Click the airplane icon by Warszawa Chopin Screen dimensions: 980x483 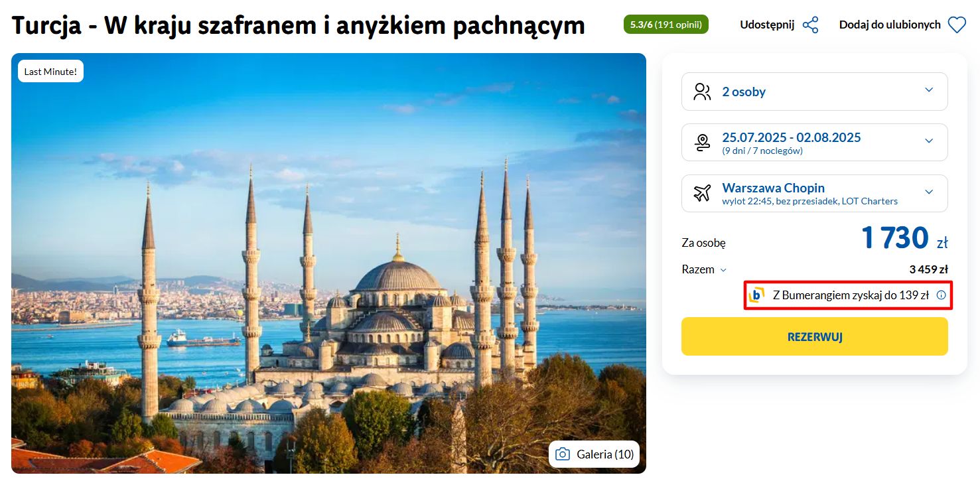(x=702, y=193)
